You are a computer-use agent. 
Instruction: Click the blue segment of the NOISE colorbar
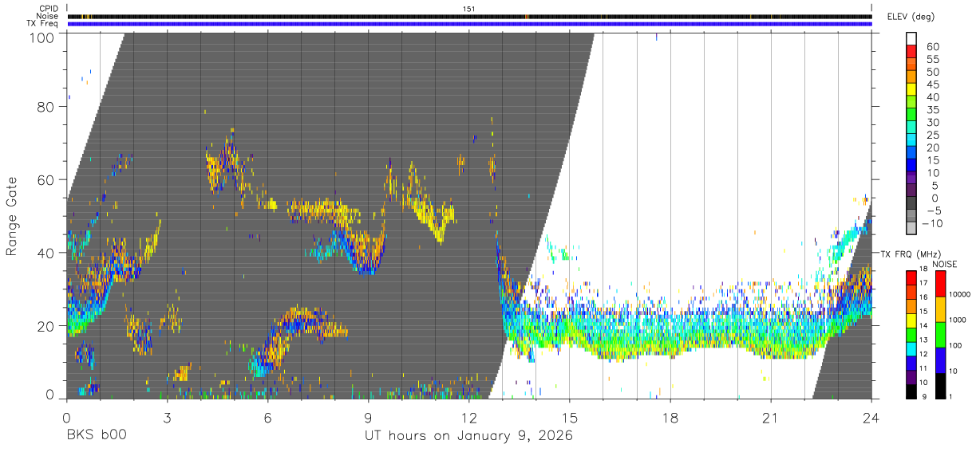click(940, 360)
